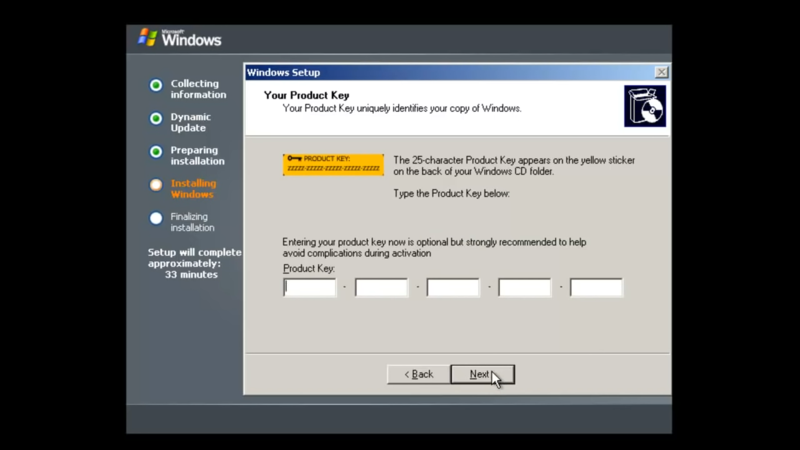This screenshot has height=450, width=800.
Task: Click the 'Dynamic Update' step label
Action: 190,122
